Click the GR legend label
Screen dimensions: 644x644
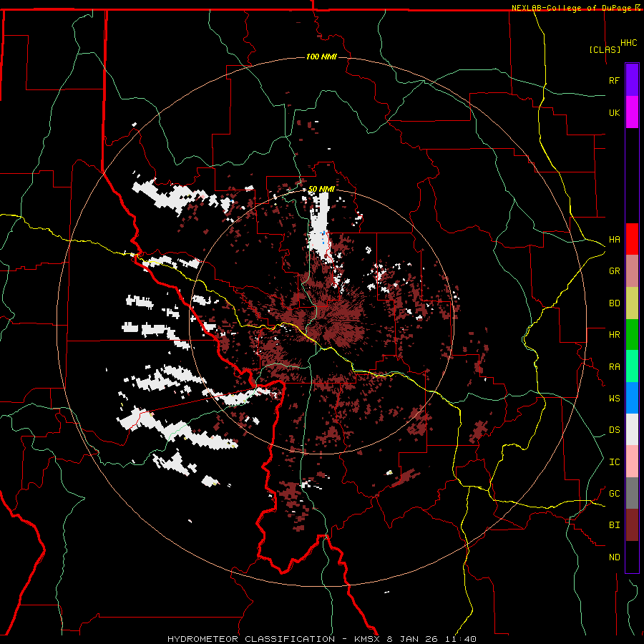tap(614, 271)
